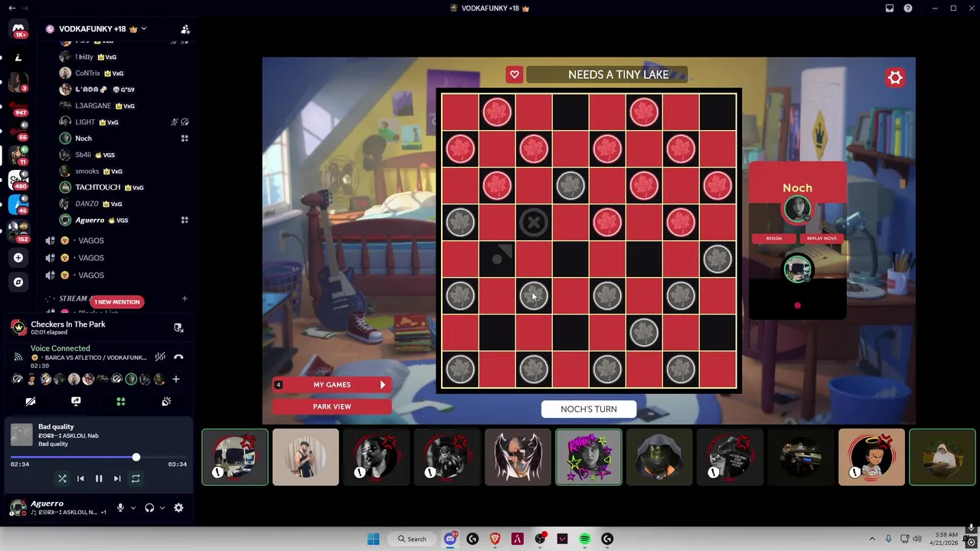The height and width of the screenshot is (551, 980).
Task: Open the inbox icon in title bar
Action: click(x=890, y=8)
